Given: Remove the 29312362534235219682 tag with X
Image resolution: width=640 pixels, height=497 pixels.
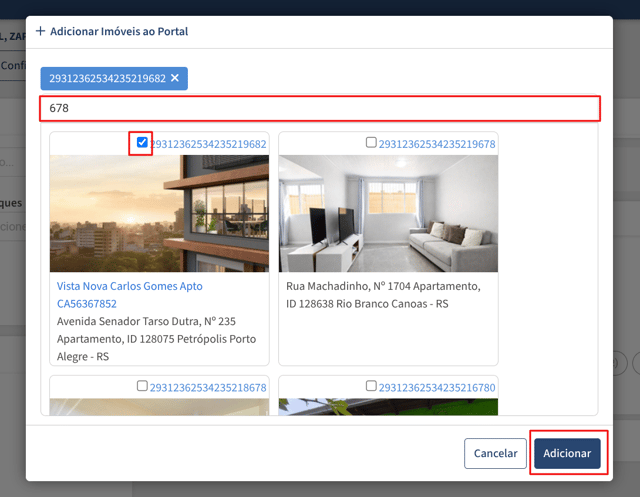Looking at the screenshot, I should tap(175, 78).
